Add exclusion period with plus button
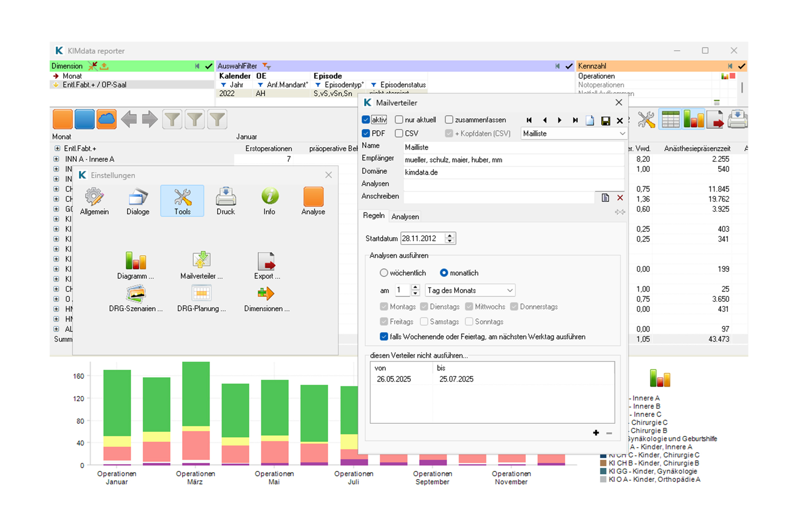Screen dimensions: 798x532 coord(596,433)
